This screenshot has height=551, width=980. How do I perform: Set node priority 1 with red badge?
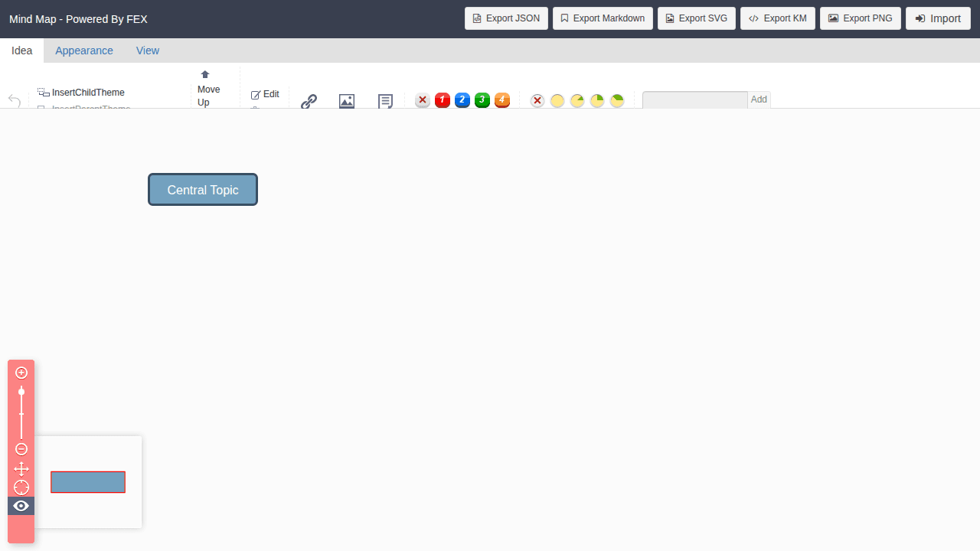[442, 100]
